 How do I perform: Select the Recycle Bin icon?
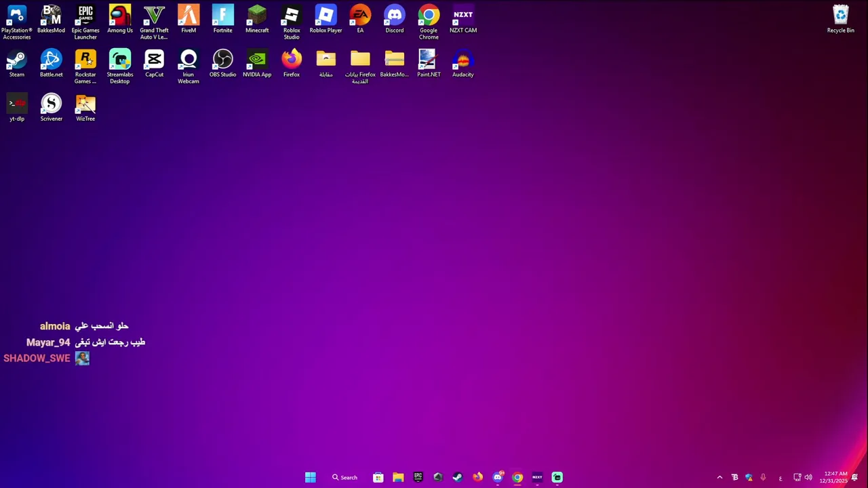[x=840, y=19]
